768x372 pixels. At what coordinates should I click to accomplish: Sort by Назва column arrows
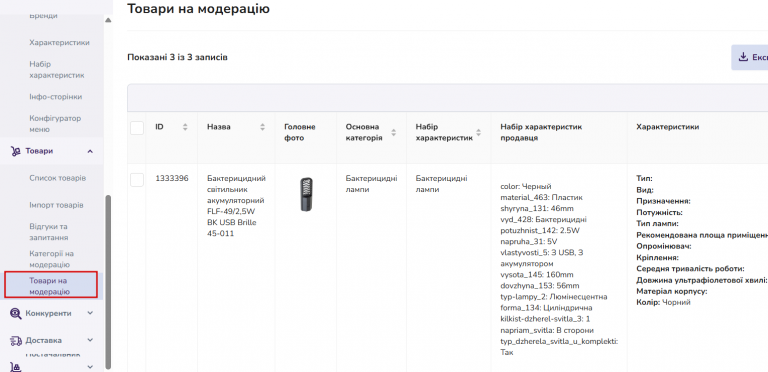pos(263,127)
